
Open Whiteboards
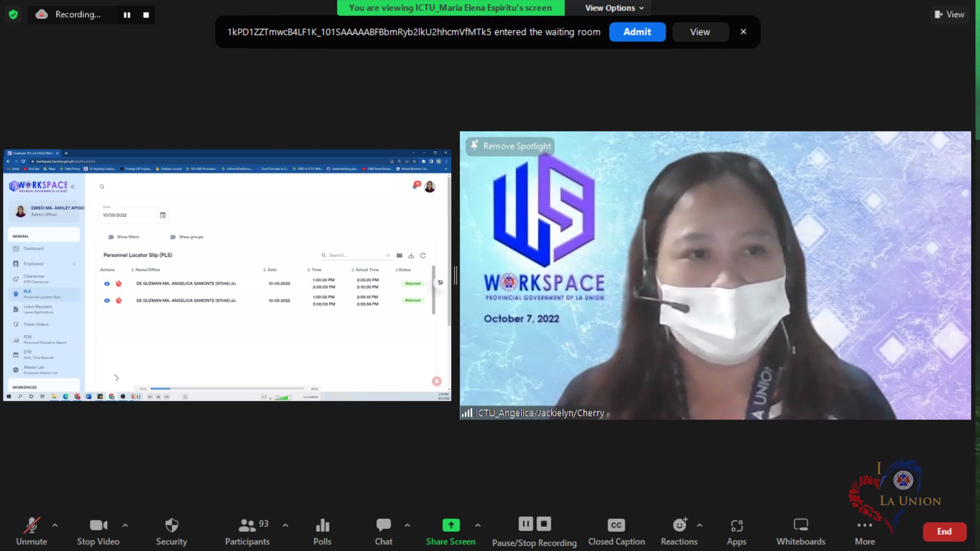801,531
